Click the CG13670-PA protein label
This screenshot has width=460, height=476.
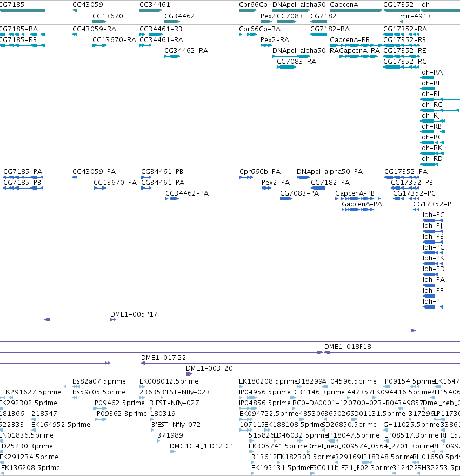(115, 183)
